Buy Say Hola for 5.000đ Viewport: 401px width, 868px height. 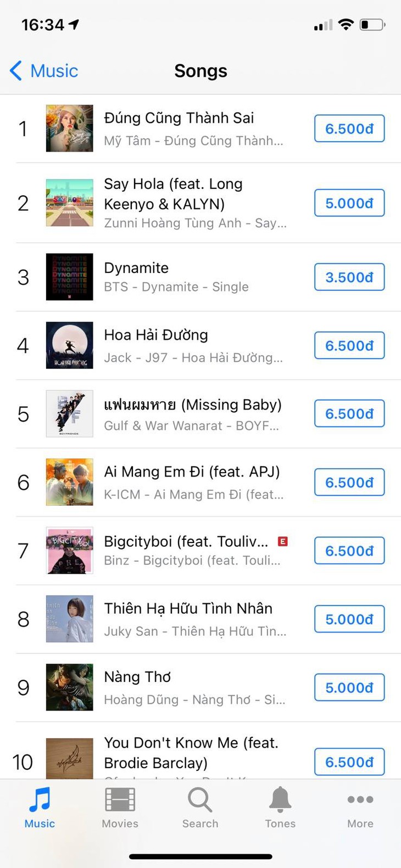[349, 203]
